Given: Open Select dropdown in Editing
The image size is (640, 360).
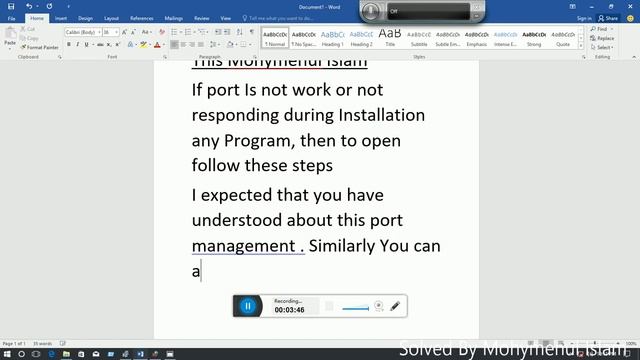Looking at the screenshot, I should click(x=602, y=47).
